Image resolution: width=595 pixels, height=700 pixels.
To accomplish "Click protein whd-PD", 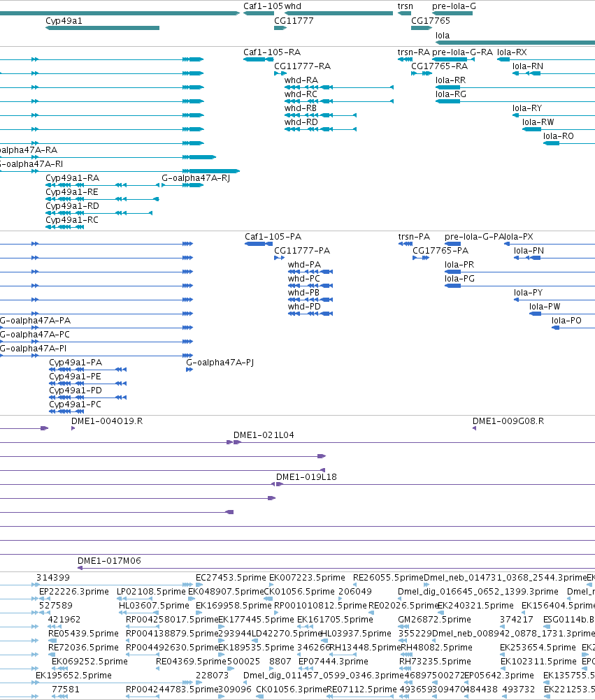I will coord(310,314).
